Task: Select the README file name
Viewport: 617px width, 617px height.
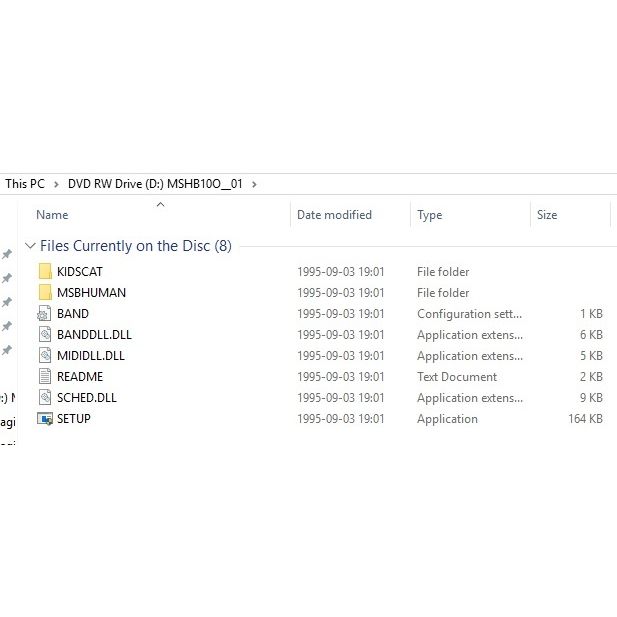Action: tap(80, 377)
